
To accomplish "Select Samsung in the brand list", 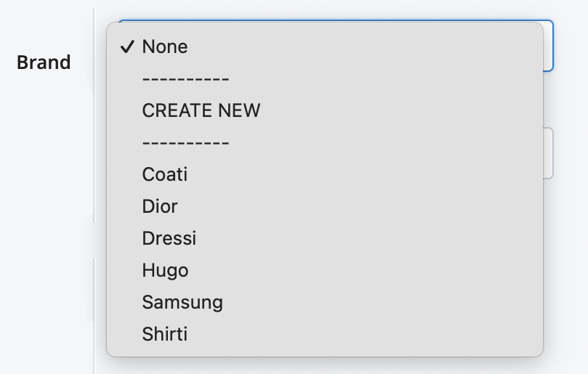I will point(325,302).
